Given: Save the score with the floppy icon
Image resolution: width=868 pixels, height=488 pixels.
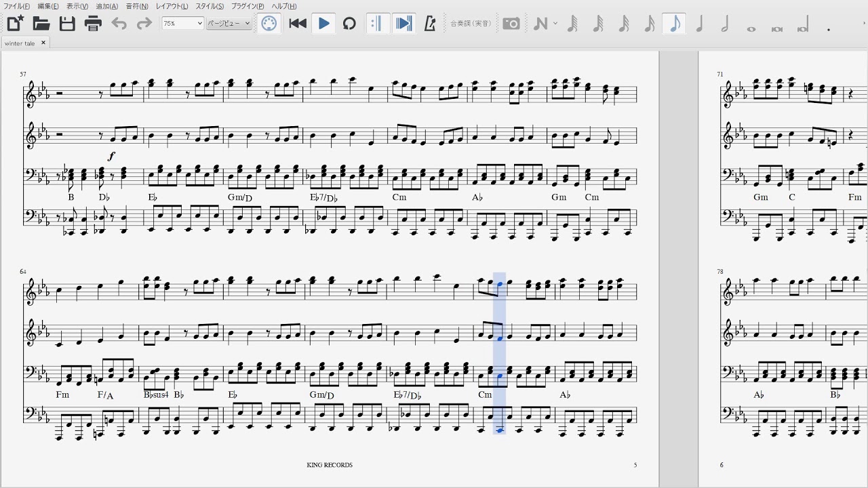Looking at the screenshot, I should [67, 24].
